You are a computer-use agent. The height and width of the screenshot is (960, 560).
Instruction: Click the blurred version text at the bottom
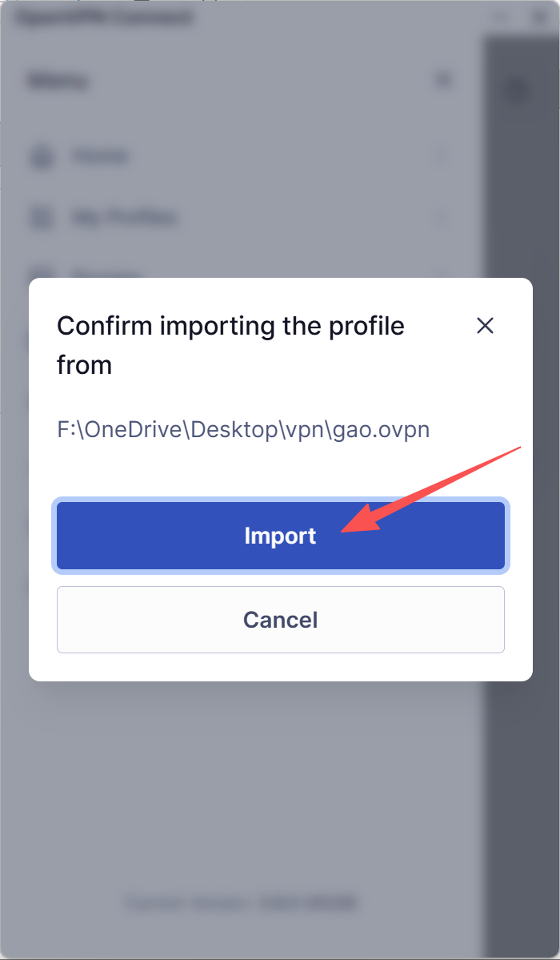(242, 903)
